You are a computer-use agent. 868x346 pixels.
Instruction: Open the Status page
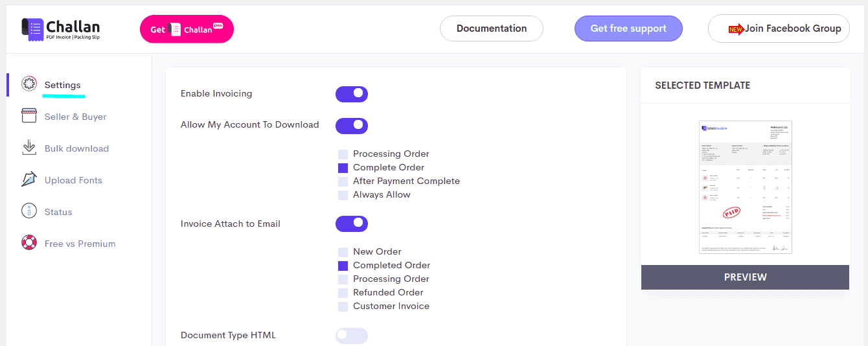(58, 212)
